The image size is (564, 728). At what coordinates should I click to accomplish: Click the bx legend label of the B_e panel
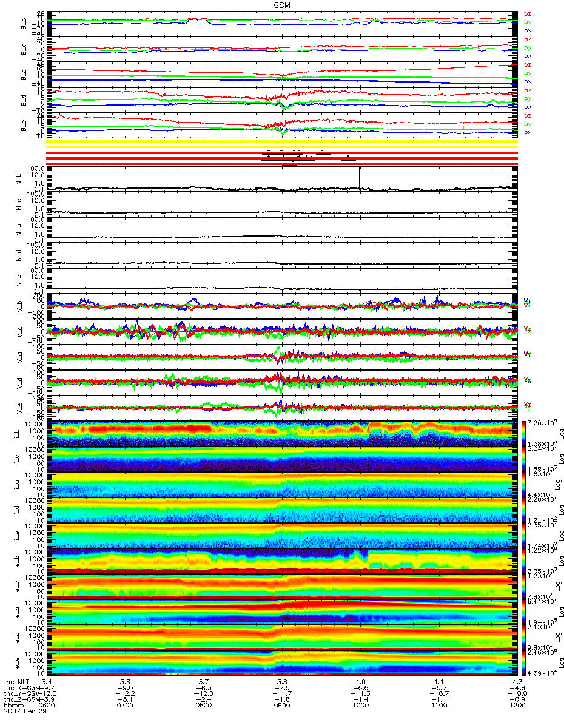[x=528, y=132]
